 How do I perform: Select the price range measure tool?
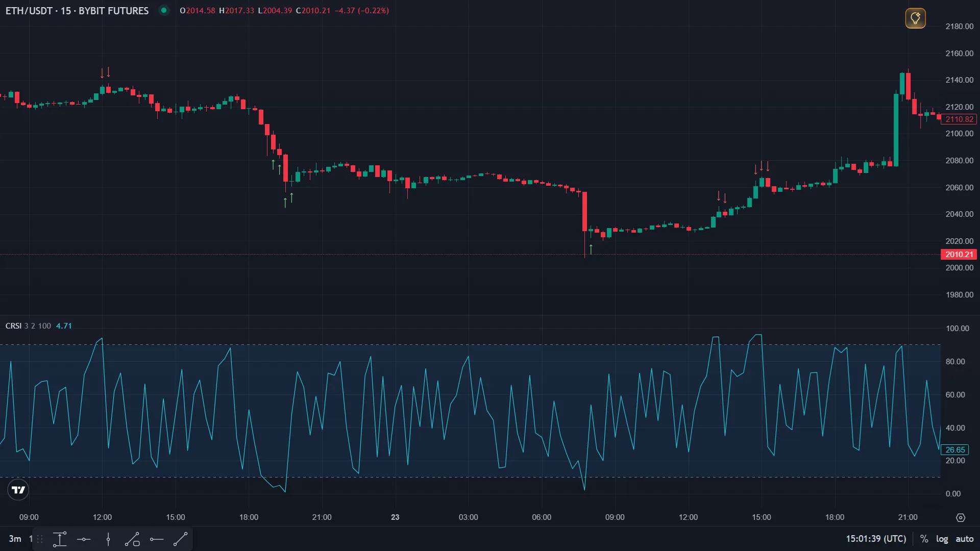tap(60, 539)
